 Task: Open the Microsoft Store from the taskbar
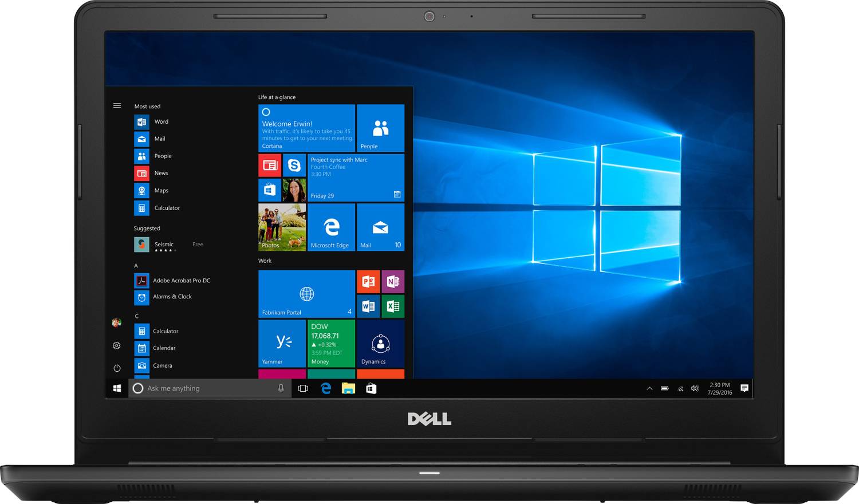coord(371,388)
